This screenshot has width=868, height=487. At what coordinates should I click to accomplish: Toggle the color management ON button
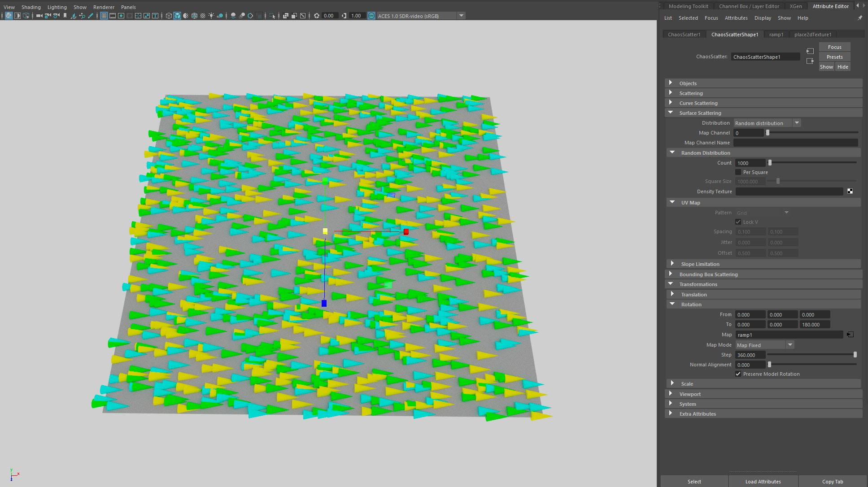tap(371, 16)
